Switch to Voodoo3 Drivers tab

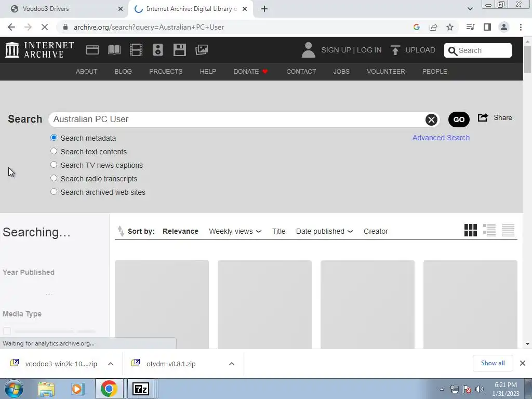[x=65, y=9]
